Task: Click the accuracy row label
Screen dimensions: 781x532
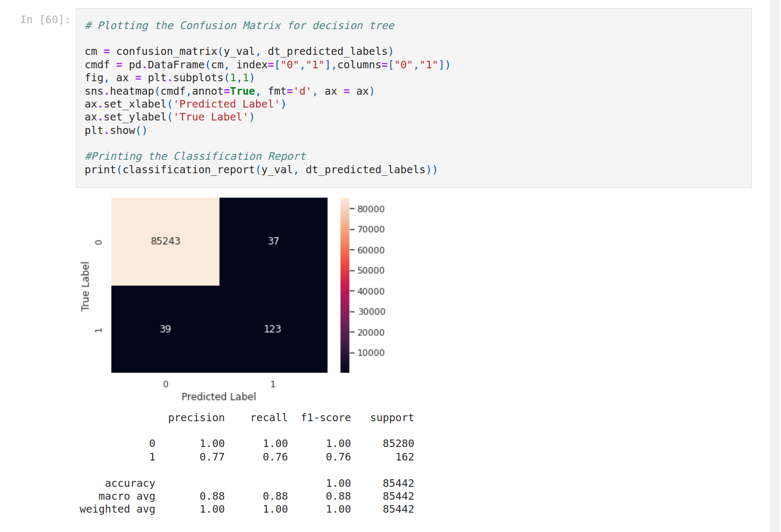Action: click(130, 484)
